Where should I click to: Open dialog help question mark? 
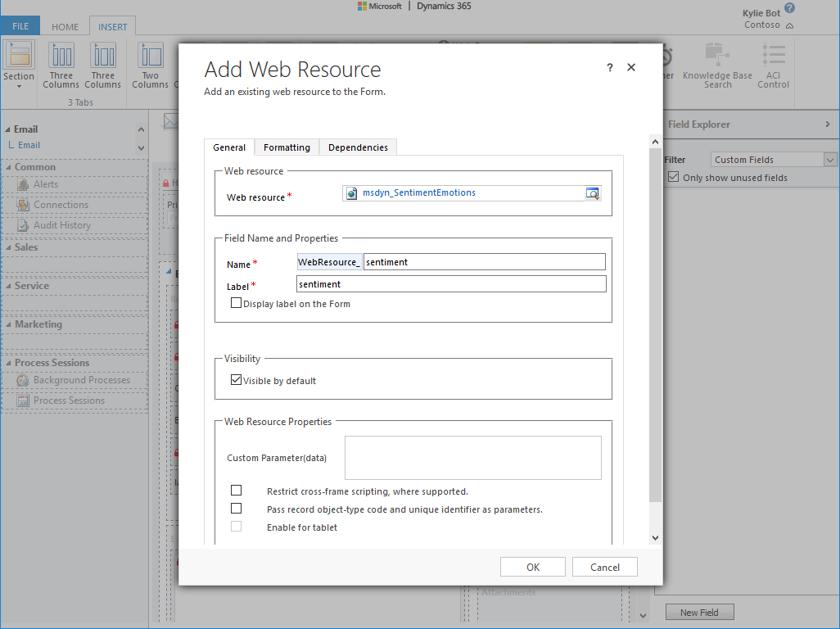(610, 67)
